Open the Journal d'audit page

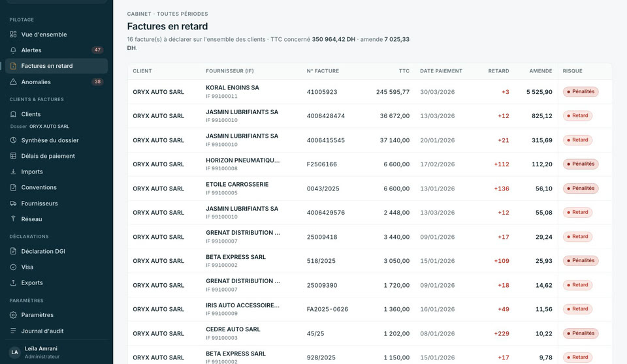pyautogui.click(x=56, y=331)
